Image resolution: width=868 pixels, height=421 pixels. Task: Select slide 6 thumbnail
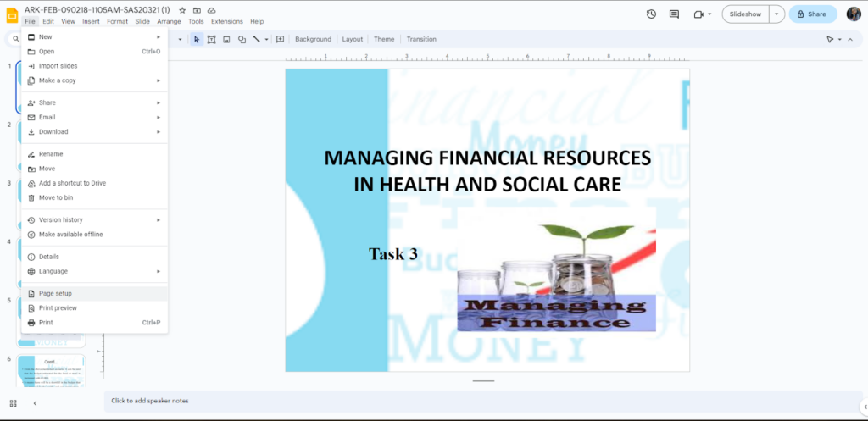pyautogui.click(x=51, y=371)
